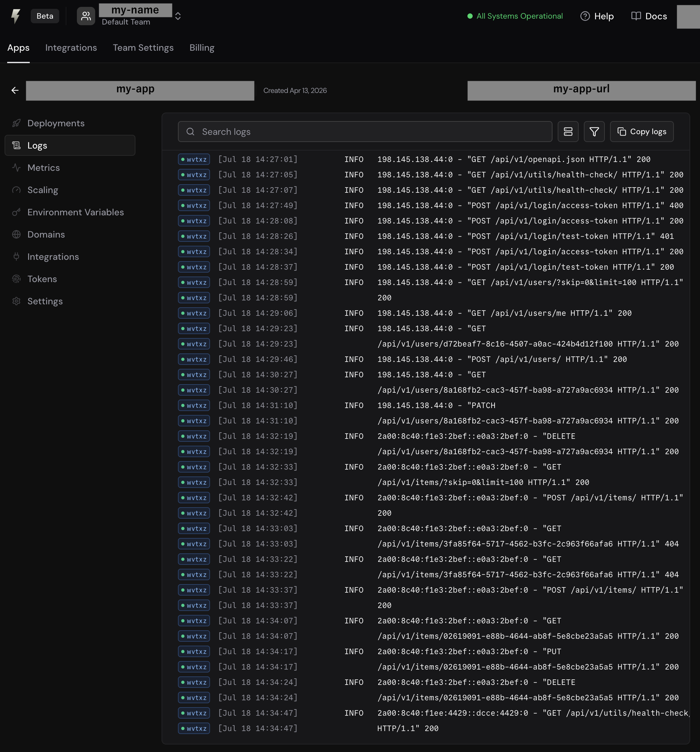700x752 pixels.
Task: Click the INFO label at 14:31:10
Action: 354,405
